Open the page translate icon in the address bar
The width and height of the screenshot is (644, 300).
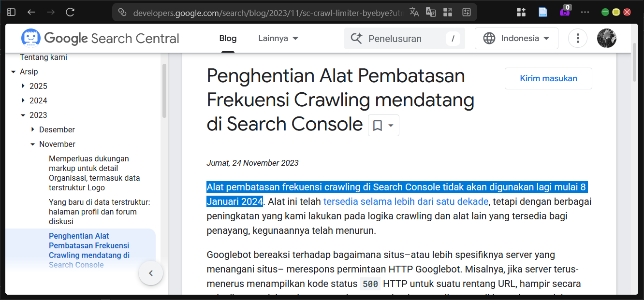coord(414,12)
